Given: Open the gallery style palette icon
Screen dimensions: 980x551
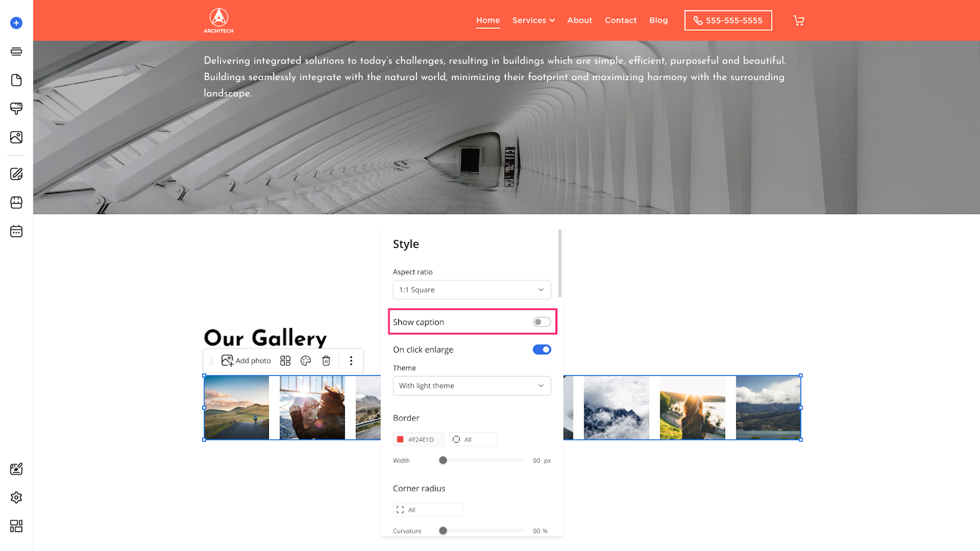Looking at the screenshot, I should [x=306, y=361].
